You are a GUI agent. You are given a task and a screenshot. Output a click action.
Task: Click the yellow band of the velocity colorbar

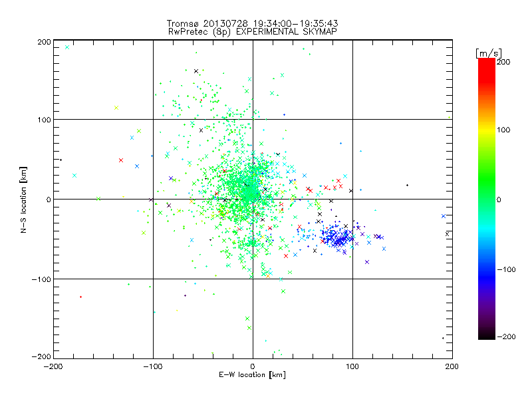[487, 130]
